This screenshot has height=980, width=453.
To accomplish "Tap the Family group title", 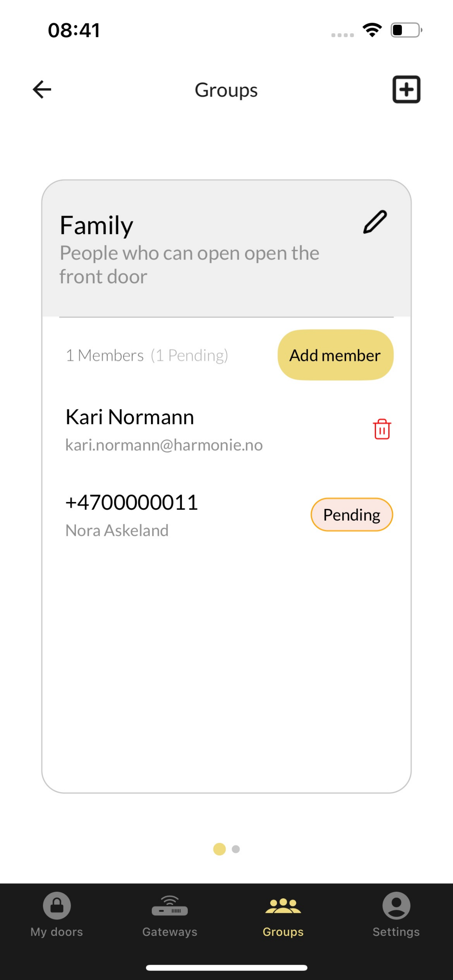I will pyautogui.click(x=96, y=225).
